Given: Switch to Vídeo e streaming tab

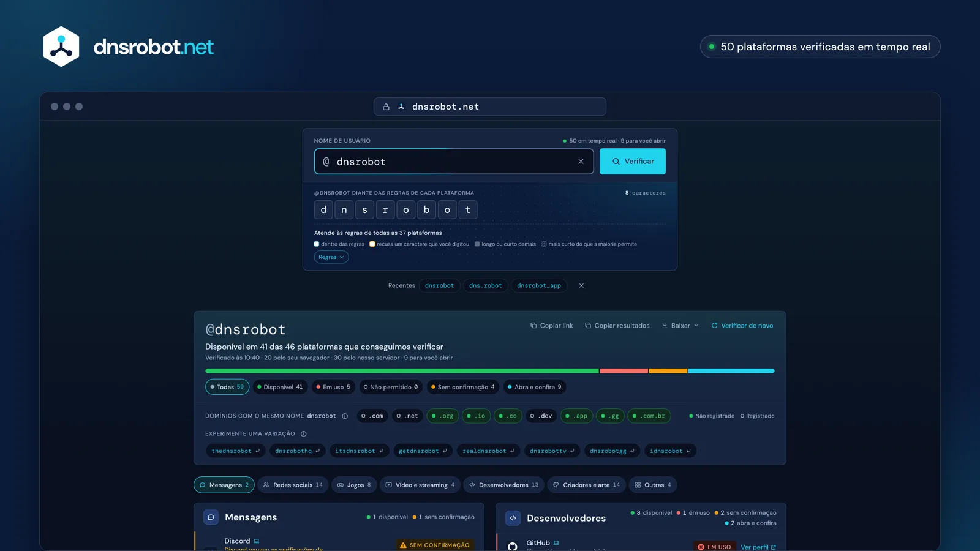Looking at the screenshot, I should [x=420, y=485].
